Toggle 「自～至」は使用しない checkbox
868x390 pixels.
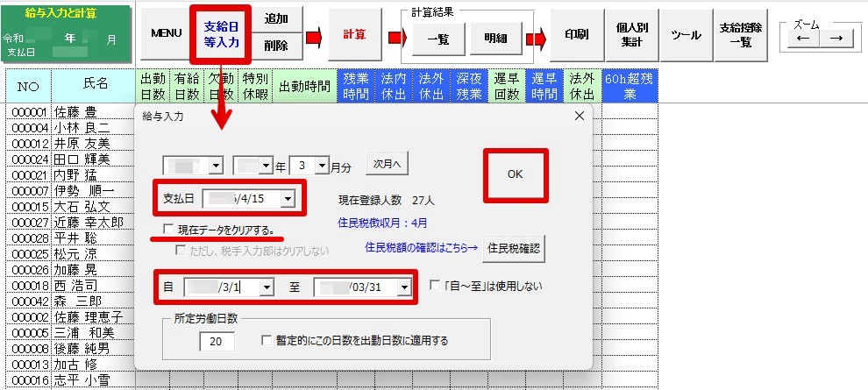[x=436, y=286]
